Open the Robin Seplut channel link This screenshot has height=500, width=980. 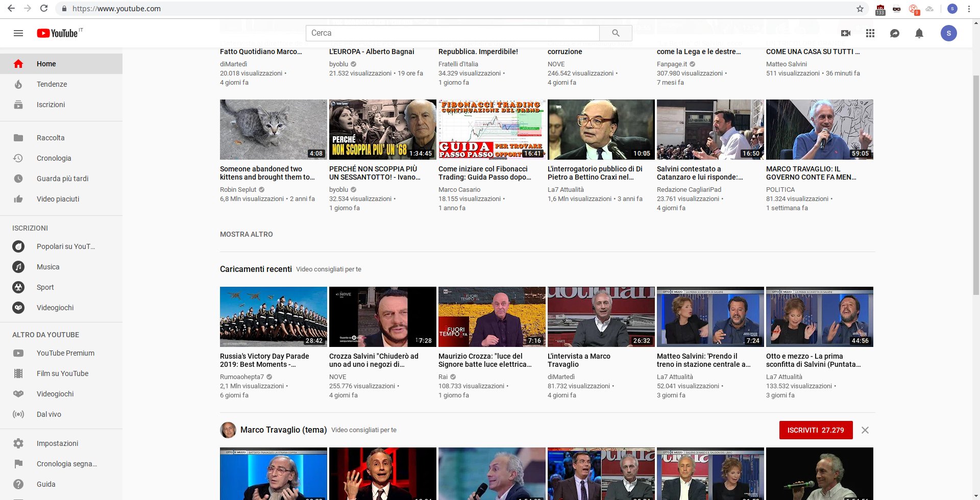point(238,189)
